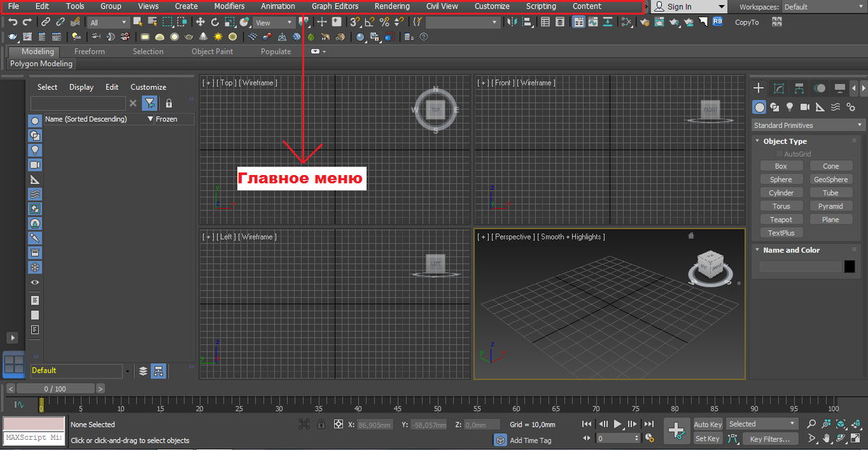
Task: Open Select by Name icon
Action: click(153, 22)
